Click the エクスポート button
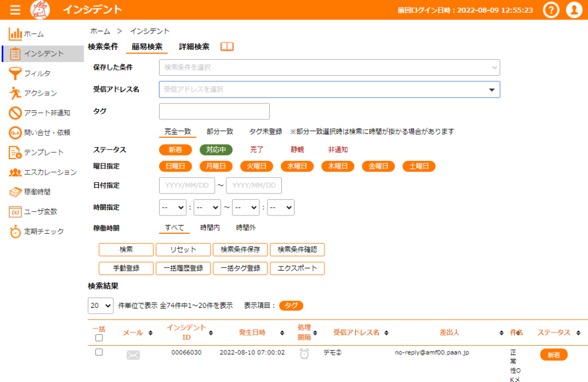 click(297, 268)
